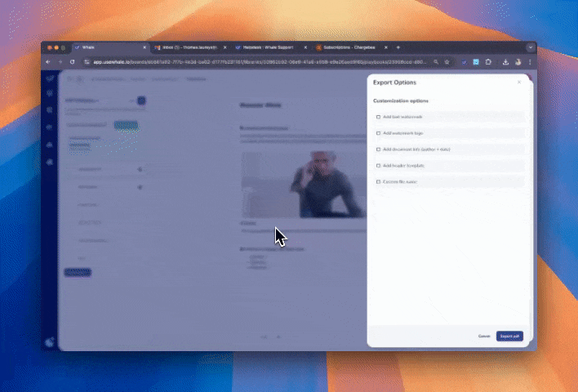Image resolution: width=578 pixels, height=392 pixels.
Task: Open the browser downloads icon
Action: pos(506,62)
